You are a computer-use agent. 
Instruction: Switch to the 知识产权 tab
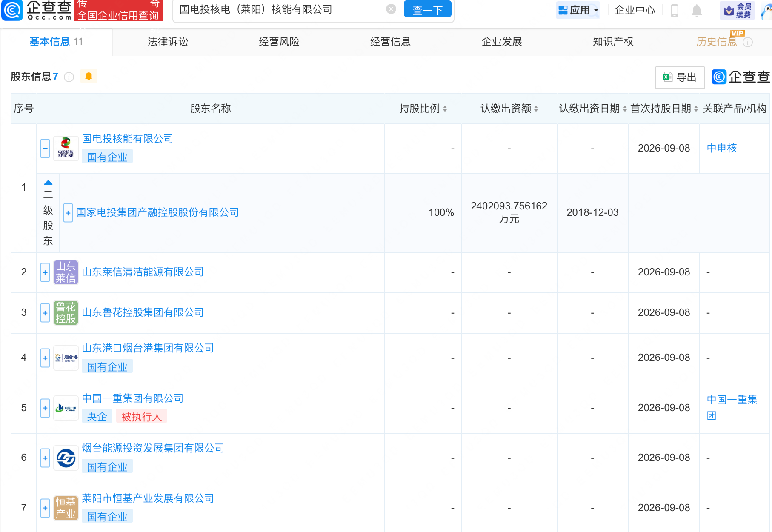613,42
